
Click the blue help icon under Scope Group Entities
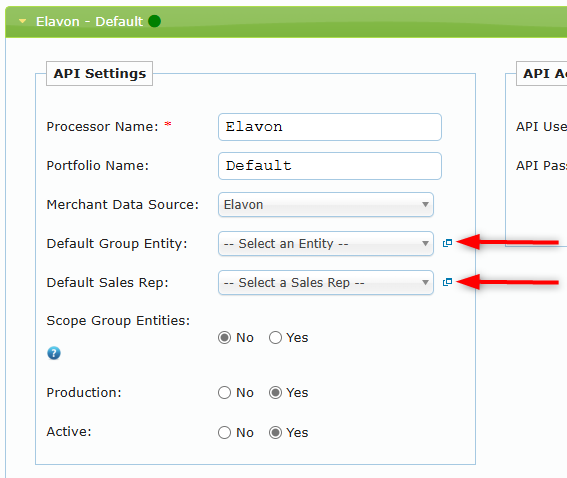(x=54, y=353)
